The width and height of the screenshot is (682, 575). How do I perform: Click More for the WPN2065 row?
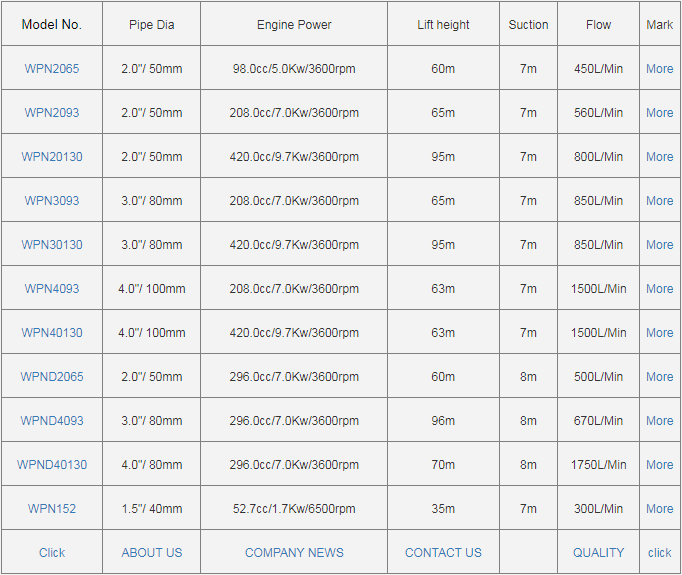coord(659,69)
